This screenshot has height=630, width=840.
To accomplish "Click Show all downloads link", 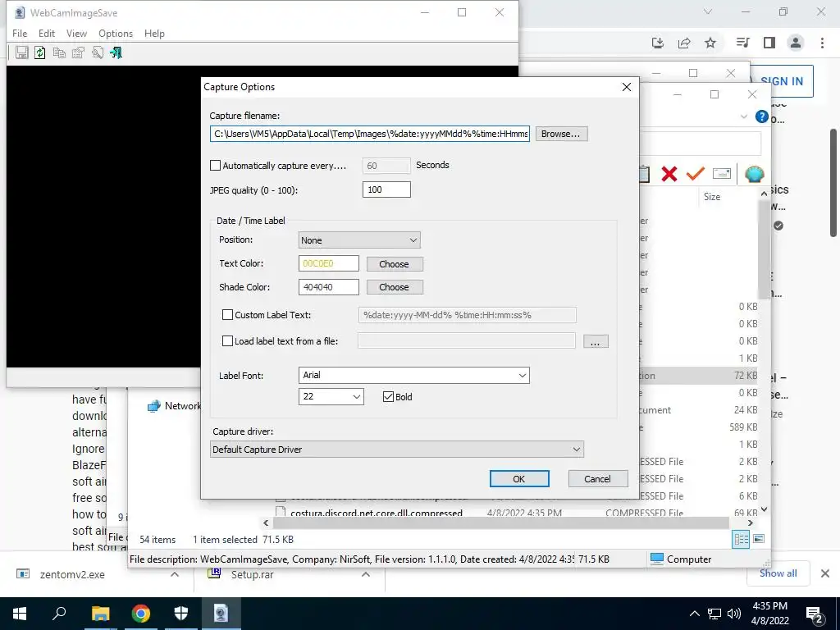I will (x=778, y=573).
